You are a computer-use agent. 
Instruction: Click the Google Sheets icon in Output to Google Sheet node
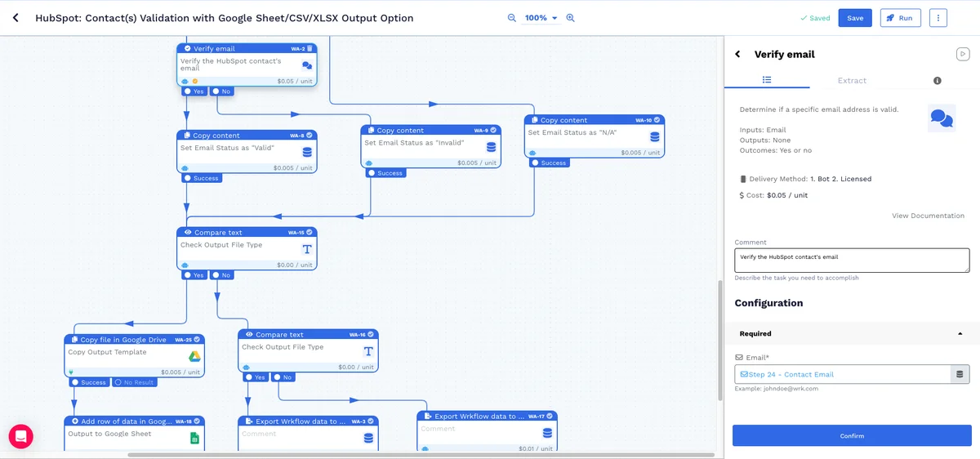click(195, 439)
